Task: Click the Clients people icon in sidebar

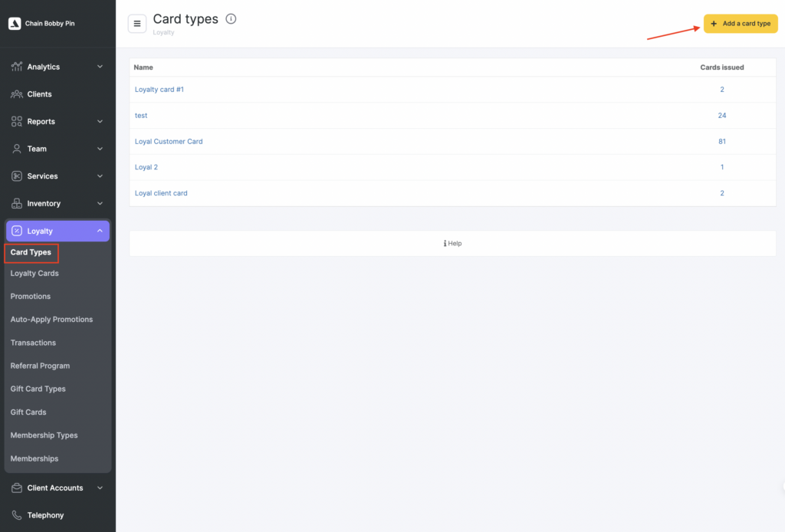Action: click(x=17, y=94)
